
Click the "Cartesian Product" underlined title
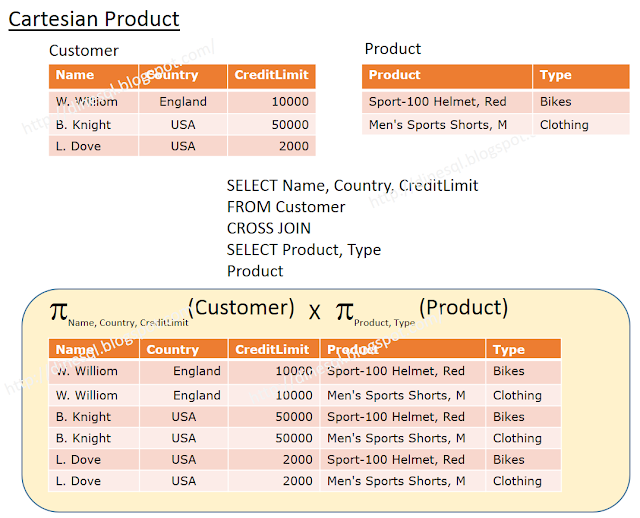(x=94, y=19)
